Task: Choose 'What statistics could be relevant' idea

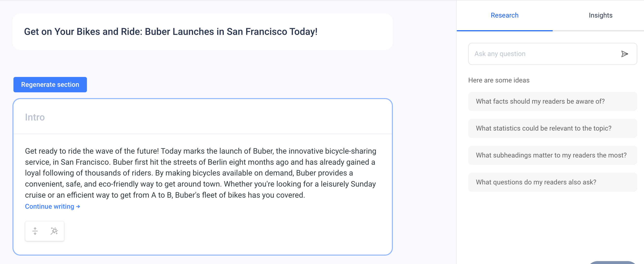Action: coord(553,128)
